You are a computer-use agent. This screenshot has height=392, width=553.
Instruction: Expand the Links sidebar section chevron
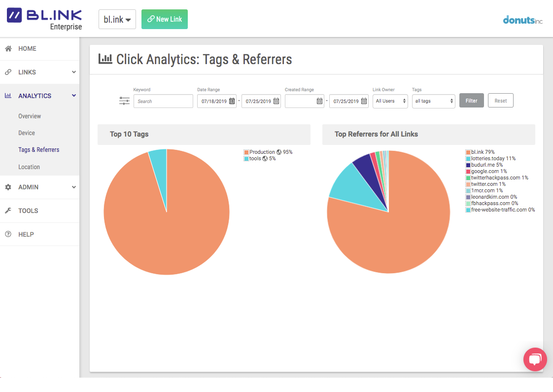click(74, 72)
